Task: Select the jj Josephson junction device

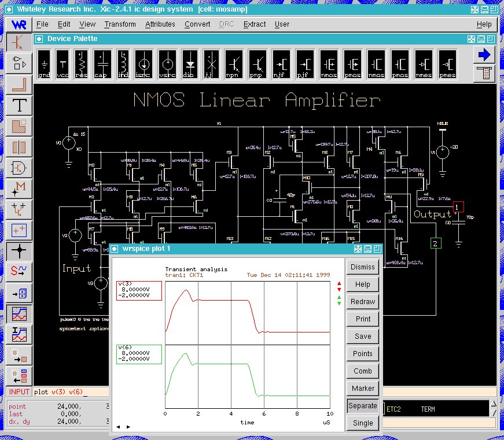Action: [x=211, y=64]
